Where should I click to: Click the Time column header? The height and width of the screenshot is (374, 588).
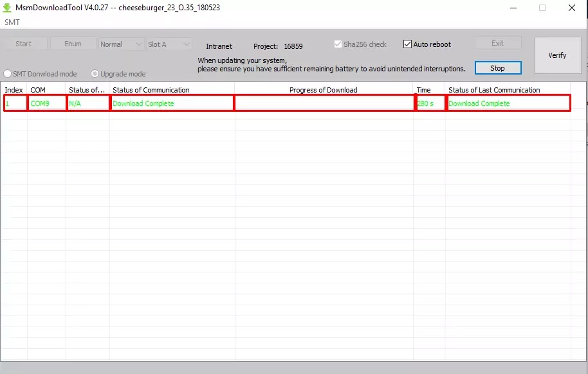pyautogui.click(x=429, y=90)
